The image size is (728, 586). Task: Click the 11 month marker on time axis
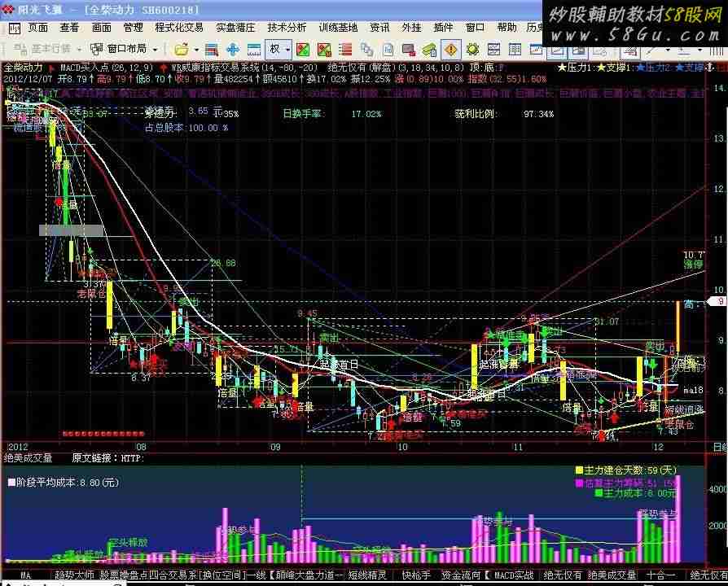point(518,447)
